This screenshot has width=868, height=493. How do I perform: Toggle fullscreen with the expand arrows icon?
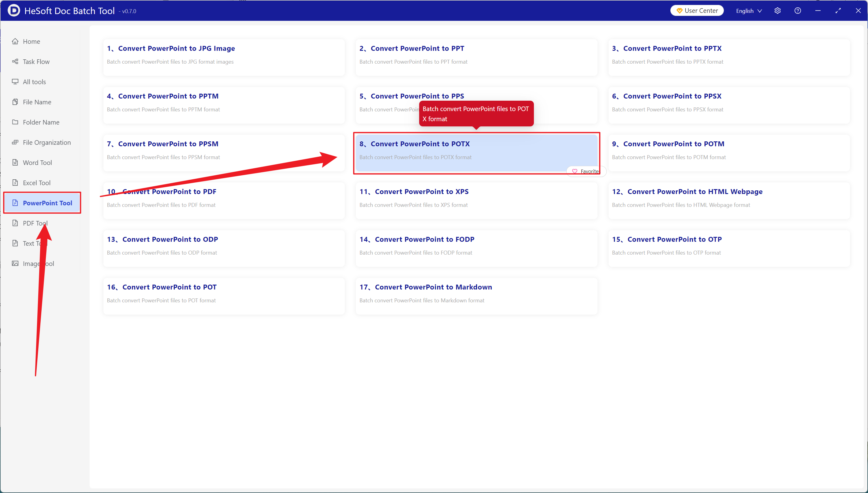(838, 10)
